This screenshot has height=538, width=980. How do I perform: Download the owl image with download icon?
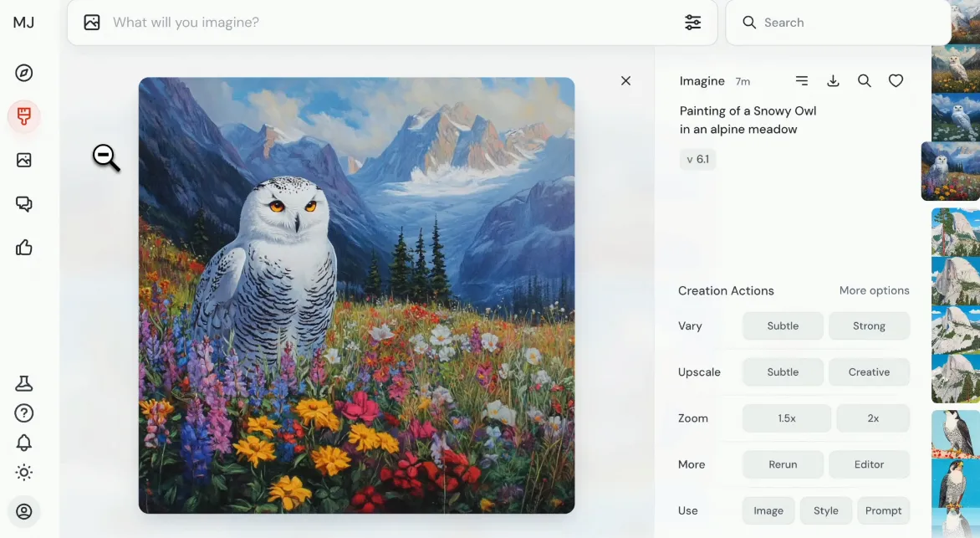(x=833, y=80)
